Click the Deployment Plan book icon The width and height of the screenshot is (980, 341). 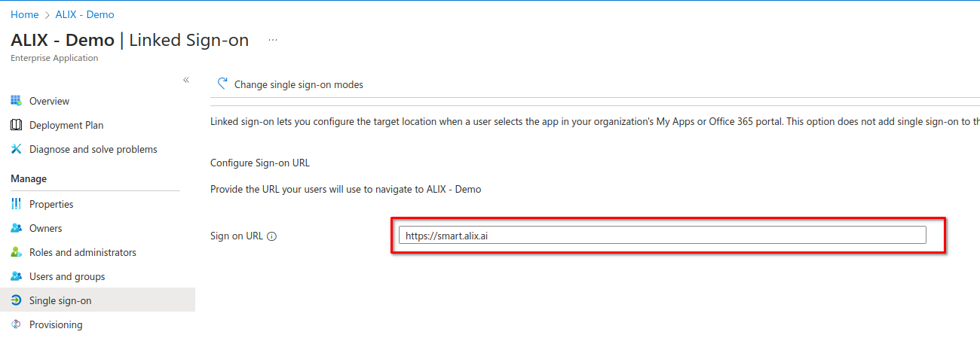(16, 125)
